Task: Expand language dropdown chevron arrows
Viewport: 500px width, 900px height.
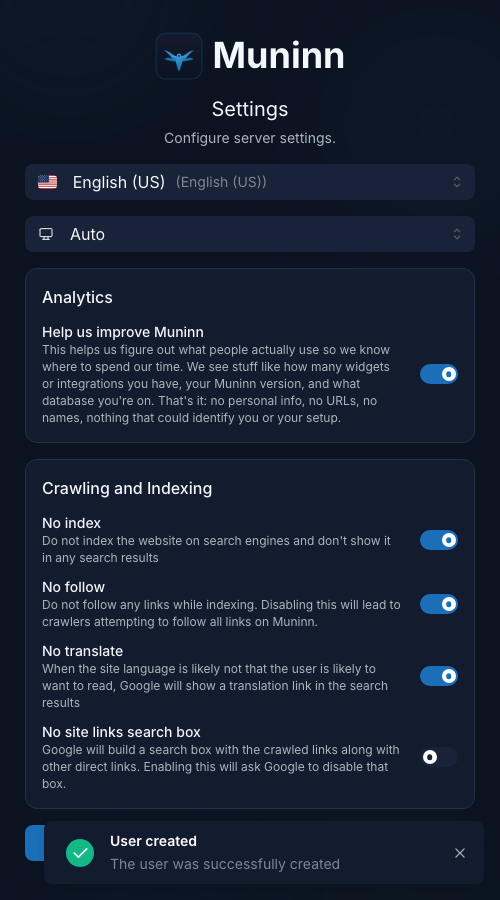Action: (x=457, y=182)
